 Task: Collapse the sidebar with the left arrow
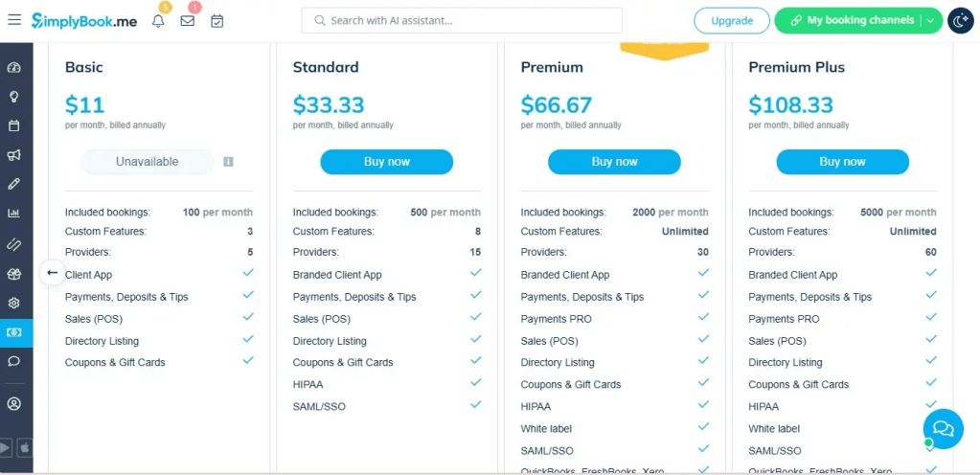(53, 273)
